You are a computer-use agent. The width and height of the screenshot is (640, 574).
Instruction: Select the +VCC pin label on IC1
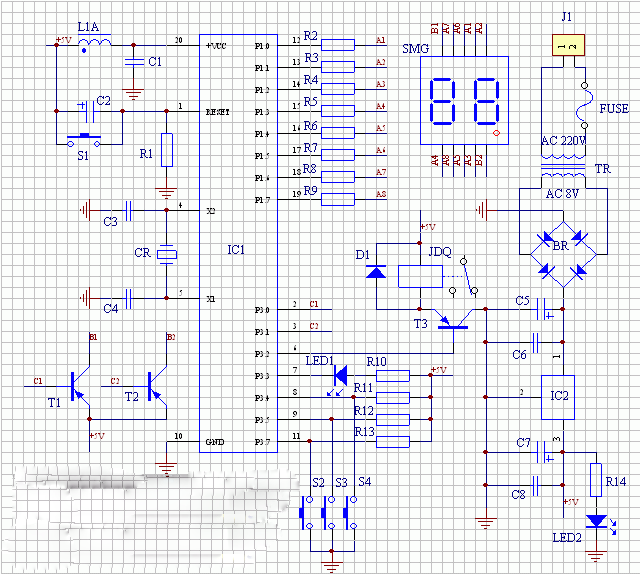click(x=216, y=46)
